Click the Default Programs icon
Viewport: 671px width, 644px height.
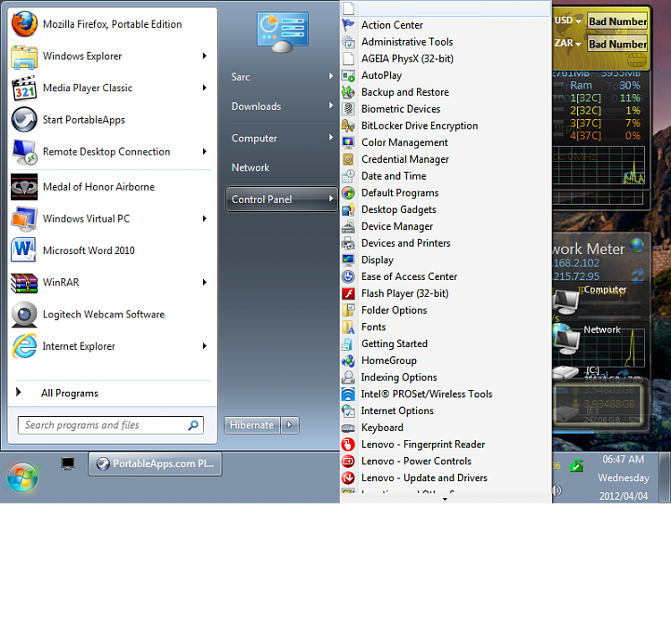coord(348,193)
